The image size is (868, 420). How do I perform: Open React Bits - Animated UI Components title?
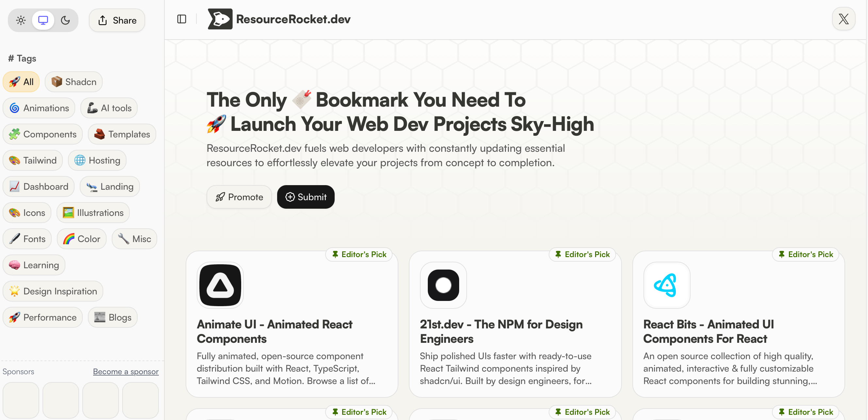pyautogui.click(x=709, y=331)
